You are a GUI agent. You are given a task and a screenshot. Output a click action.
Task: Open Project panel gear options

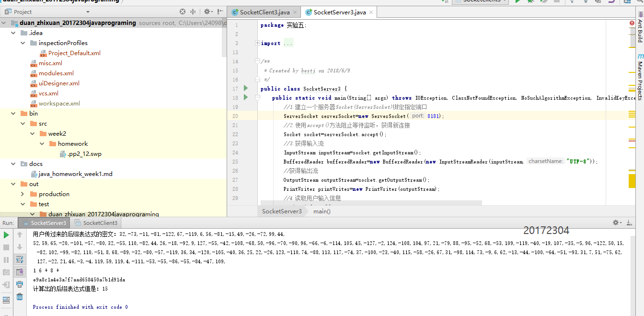coord(208,12)
